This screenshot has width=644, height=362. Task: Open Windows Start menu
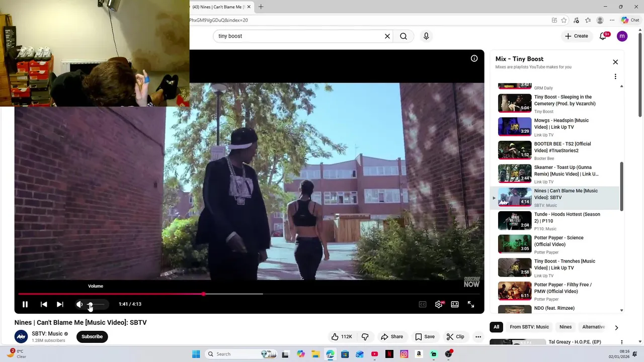pyautogui.click(x=196, y=354)
